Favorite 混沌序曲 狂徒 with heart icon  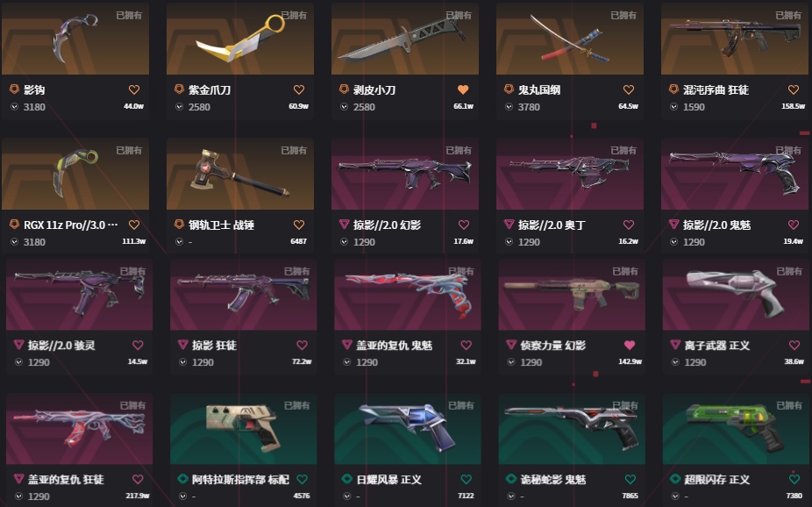(794, 90)
